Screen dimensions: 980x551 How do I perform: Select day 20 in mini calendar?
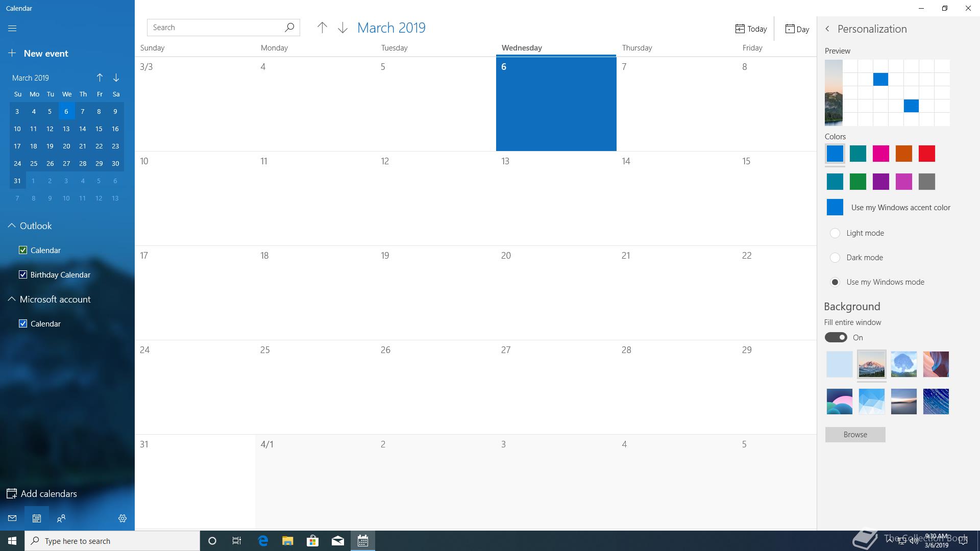(x=66, y=146)
